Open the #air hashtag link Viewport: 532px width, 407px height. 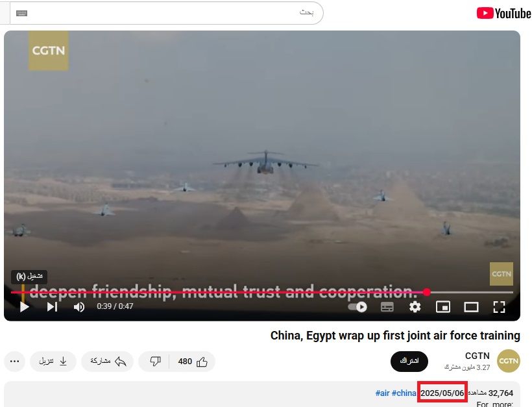tap(382, 393)
